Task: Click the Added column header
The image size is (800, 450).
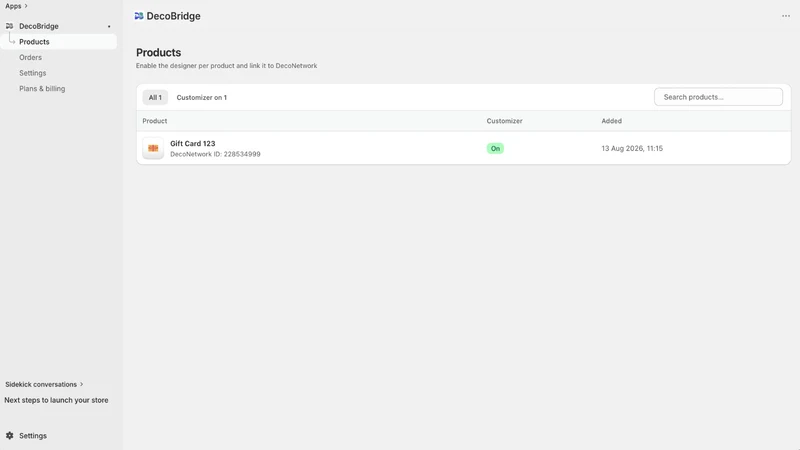Action: coord(611,121)
